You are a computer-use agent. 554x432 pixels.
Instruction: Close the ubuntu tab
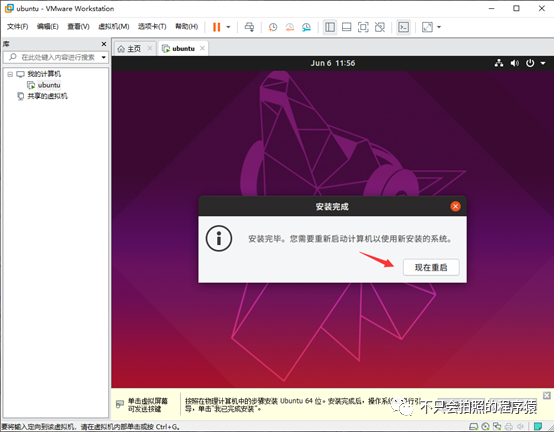[x=202, y=48]
